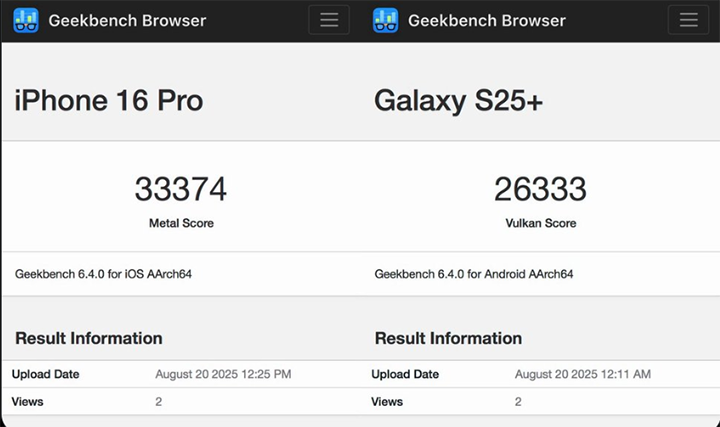Screen dimensions: 720x427
Task: Click the Metal Score label
Action: pos(181,223)
